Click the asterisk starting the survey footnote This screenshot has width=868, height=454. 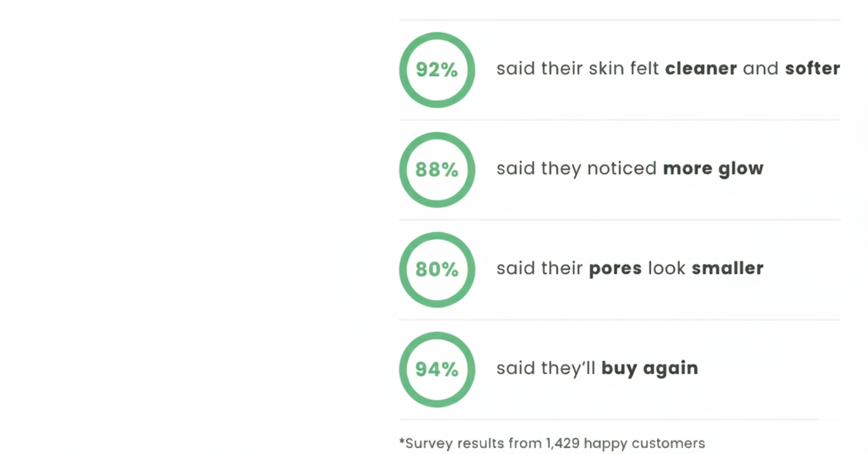402,442
